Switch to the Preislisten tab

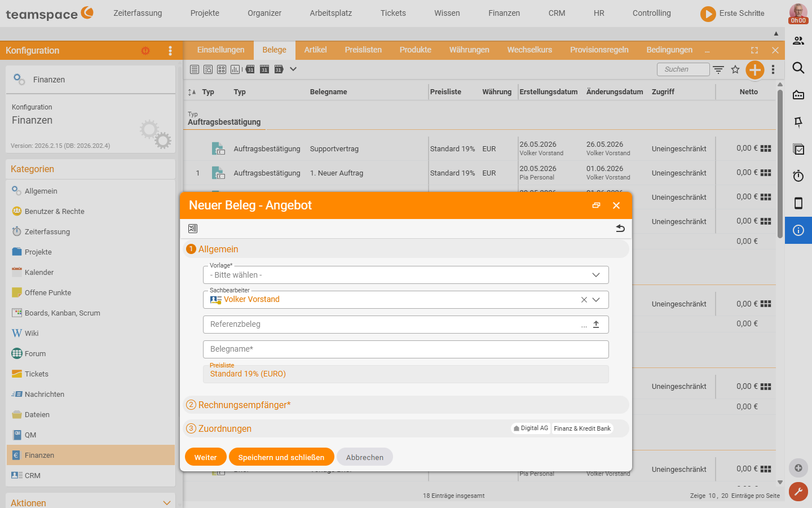point(363,50)
